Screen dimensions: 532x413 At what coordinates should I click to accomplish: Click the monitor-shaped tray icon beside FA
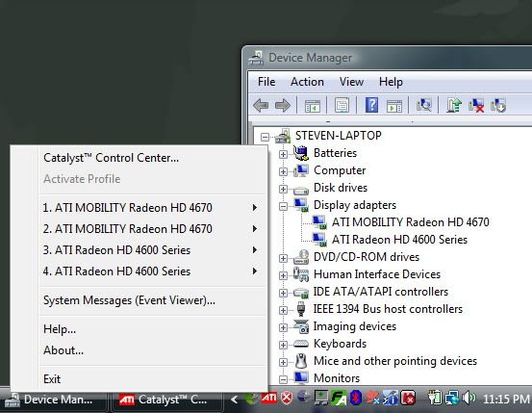coord(321,398)
